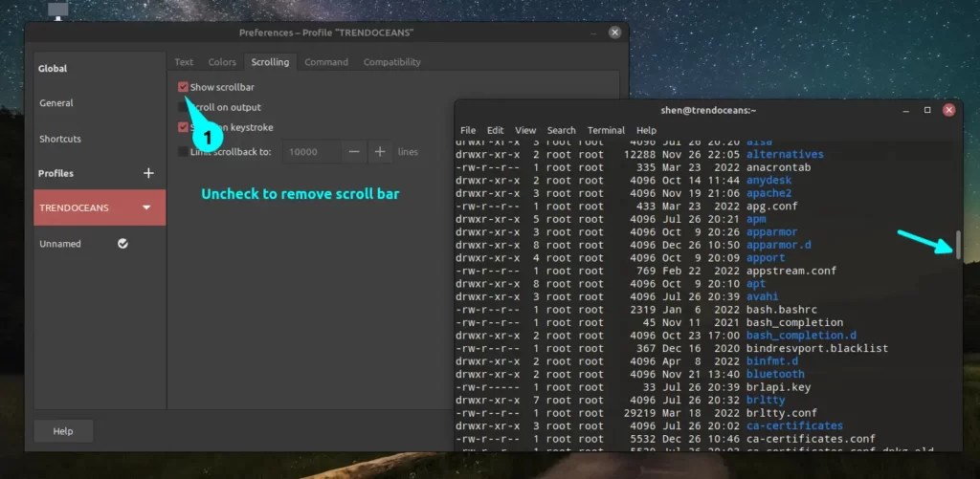Image resolution: width=980 pixels, height=479 pixels.
Task: Click the avahi directory name
Action: coord(763,296)
